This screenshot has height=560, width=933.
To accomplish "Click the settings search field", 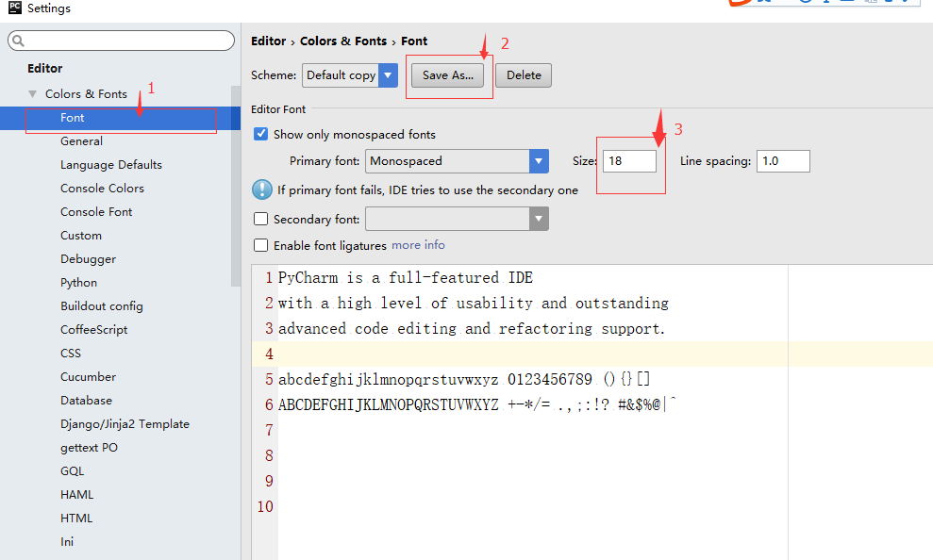I will click(122, 41).
